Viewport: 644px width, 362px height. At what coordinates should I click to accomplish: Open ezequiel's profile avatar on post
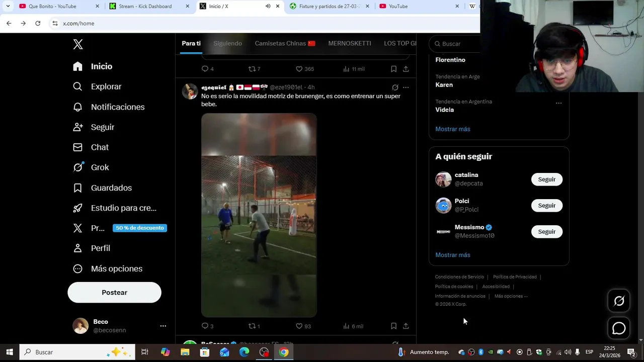click(x=190, y=92)
